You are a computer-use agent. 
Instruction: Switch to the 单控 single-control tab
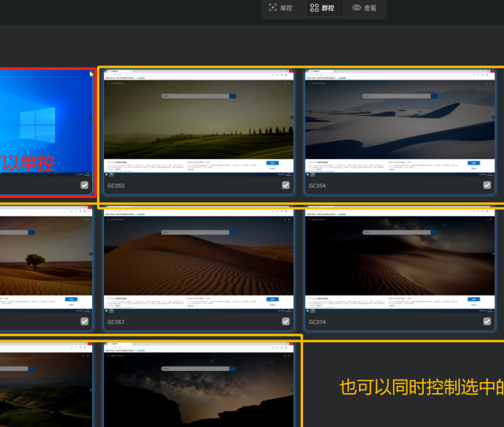click(280, 8)
